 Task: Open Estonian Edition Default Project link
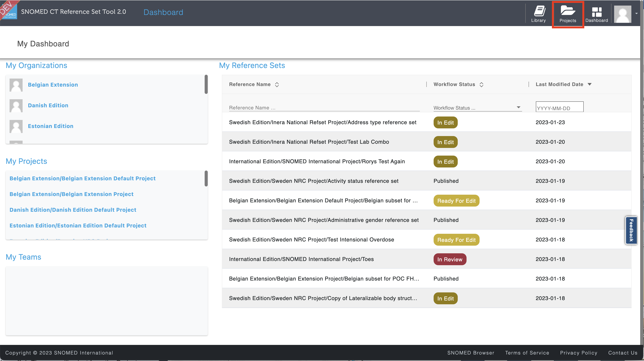[x=78, y=226]
